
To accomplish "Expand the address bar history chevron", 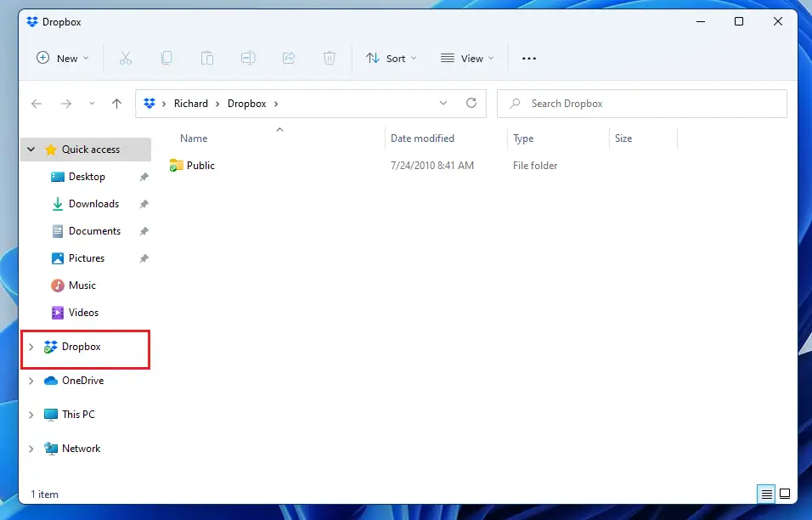I will [443, 103].
